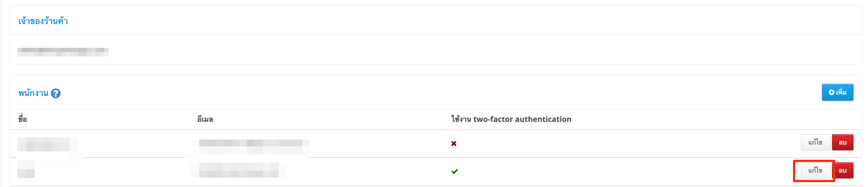
Task: Remove the second employee using ลบ
Action: point(842,170)
